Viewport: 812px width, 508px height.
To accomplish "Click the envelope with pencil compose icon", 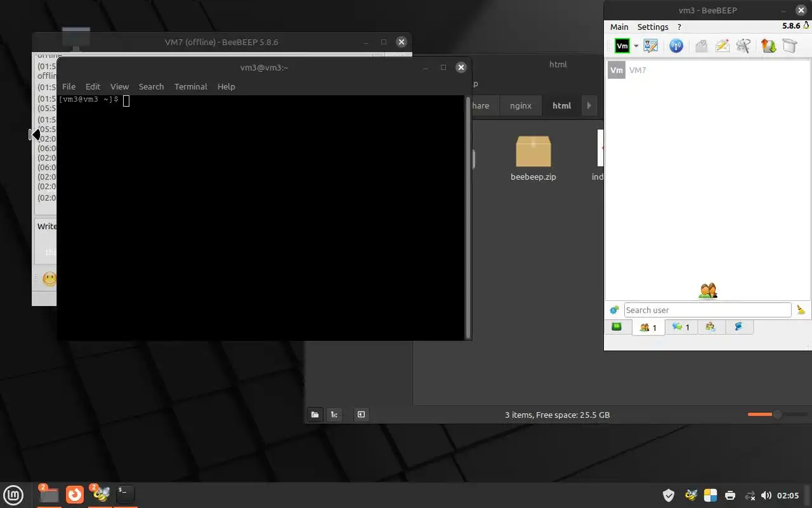I will point(722,46).
